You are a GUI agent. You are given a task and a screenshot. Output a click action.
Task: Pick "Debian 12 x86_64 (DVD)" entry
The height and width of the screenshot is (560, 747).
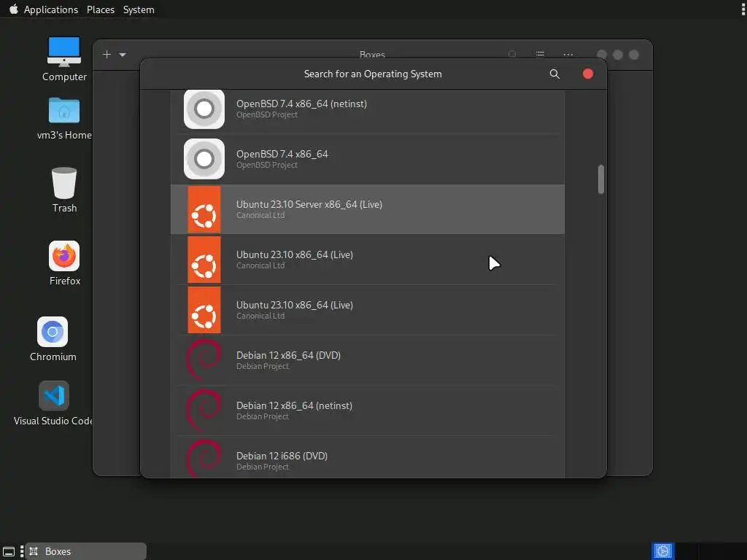coord(368,360)
